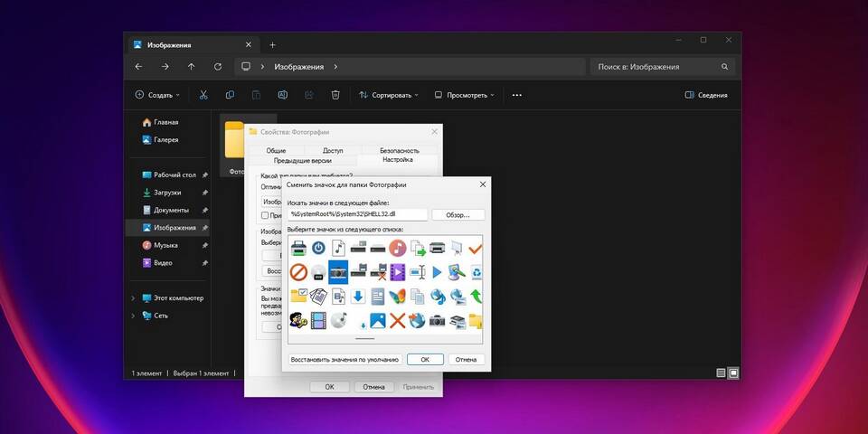Switch to the Общие tab
Image resolution: width=868 pixels, height=434 pixels.
276,150
